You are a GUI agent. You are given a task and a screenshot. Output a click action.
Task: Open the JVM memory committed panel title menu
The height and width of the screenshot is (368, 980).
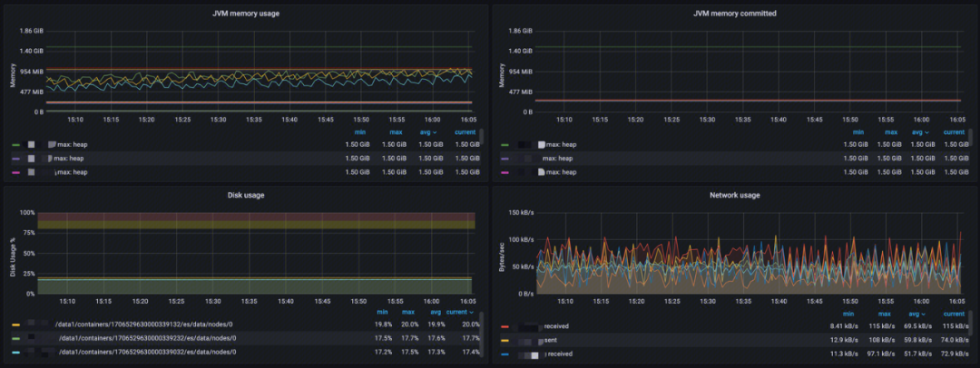pos(734,14)
